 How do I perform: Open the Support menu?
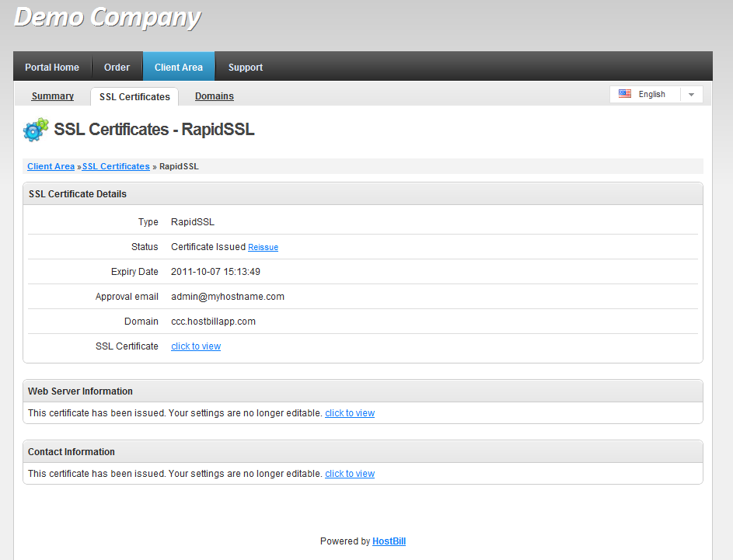[246, 68]
